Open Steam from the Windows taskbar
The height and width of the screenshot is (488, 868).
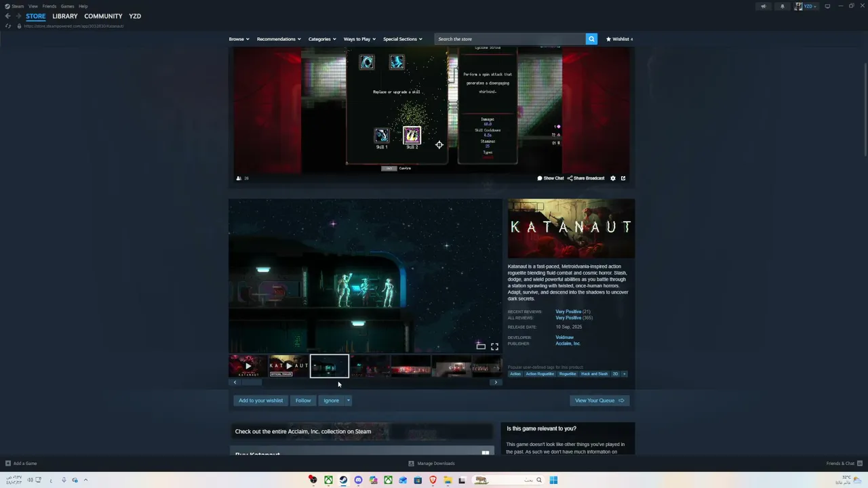(x=343, y=481)
